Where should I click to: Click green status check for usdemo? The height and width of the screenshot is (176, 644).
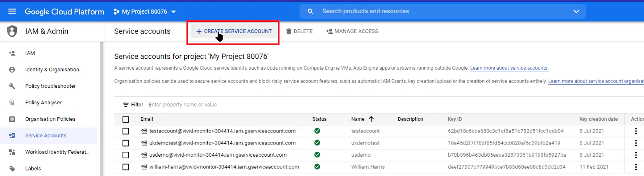[317, 155]
